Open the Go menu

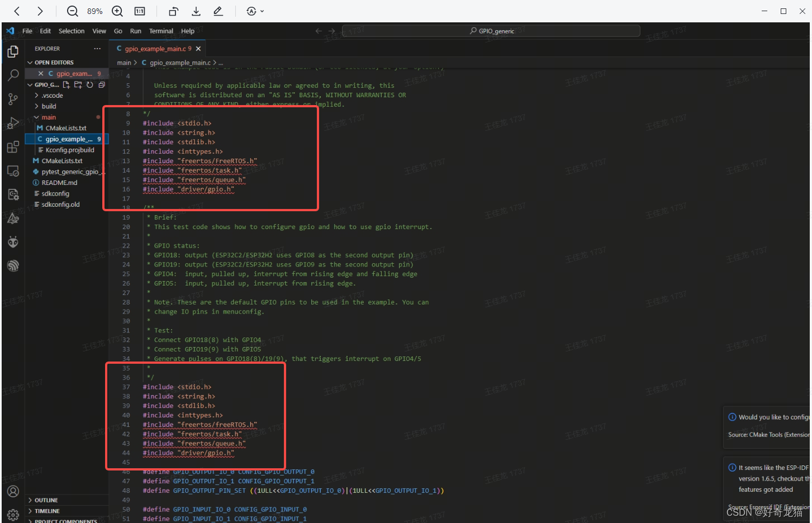click(118, 31)
